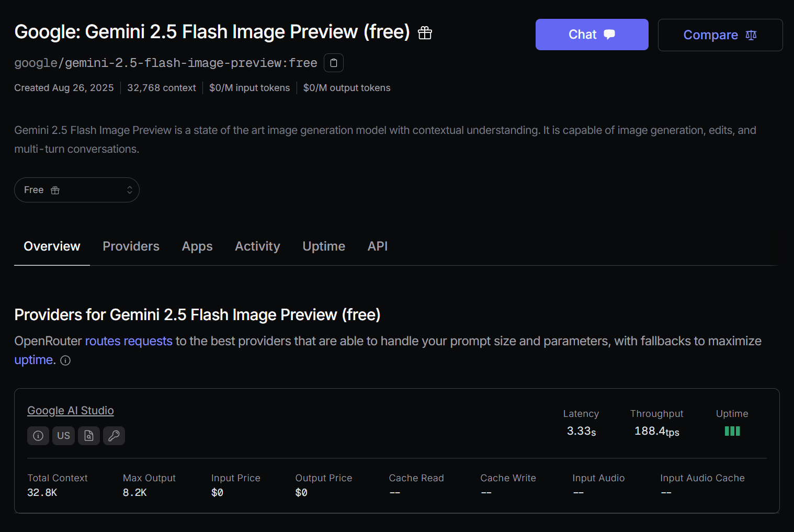
Task: Click the provider info icon under Google AI Studio
Action: click(38, 436)
